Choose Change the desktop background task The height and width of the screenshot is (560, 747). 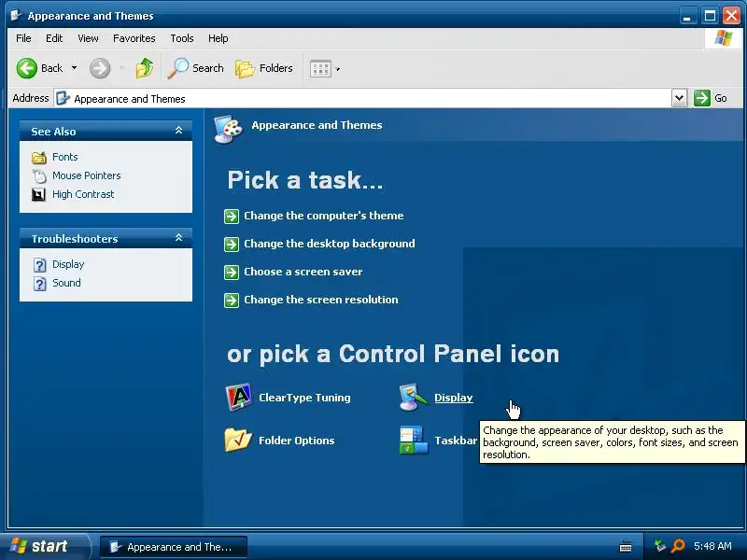[330, 244]
